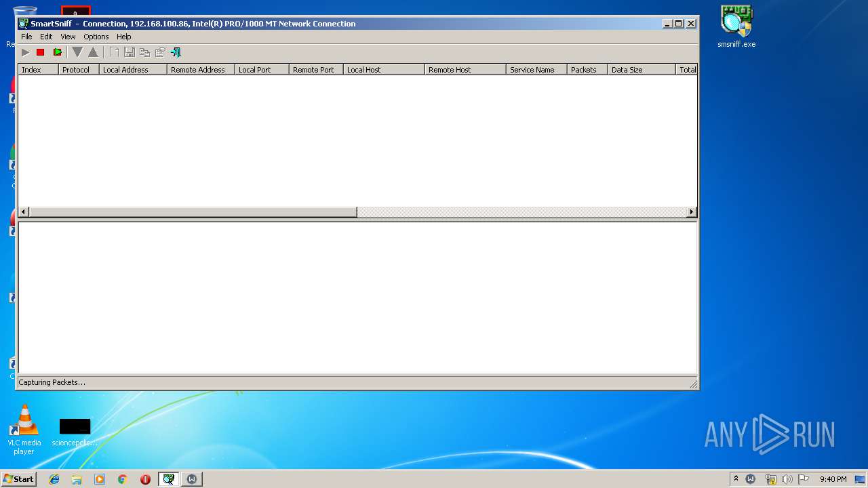Click the green Live Mode capture icon
The height and width of the screenshot is (488, 868).
(57, 52)
